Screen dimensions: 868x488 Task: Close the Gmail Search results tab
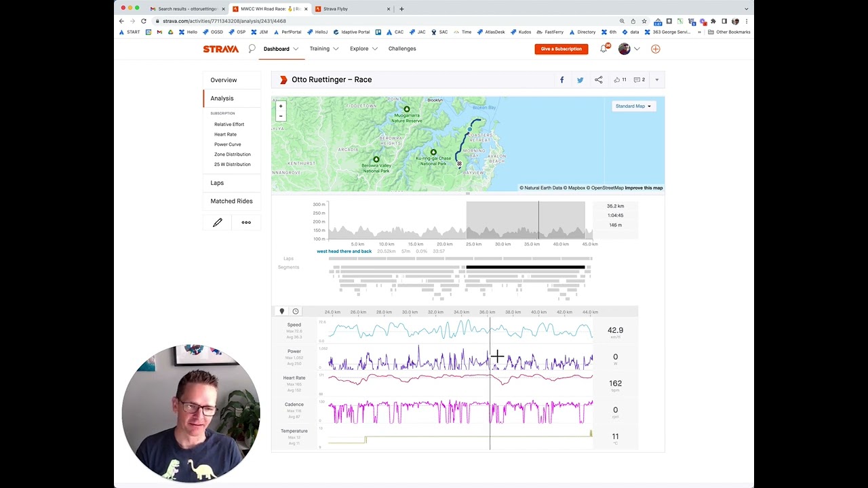[x=223, y=9]
